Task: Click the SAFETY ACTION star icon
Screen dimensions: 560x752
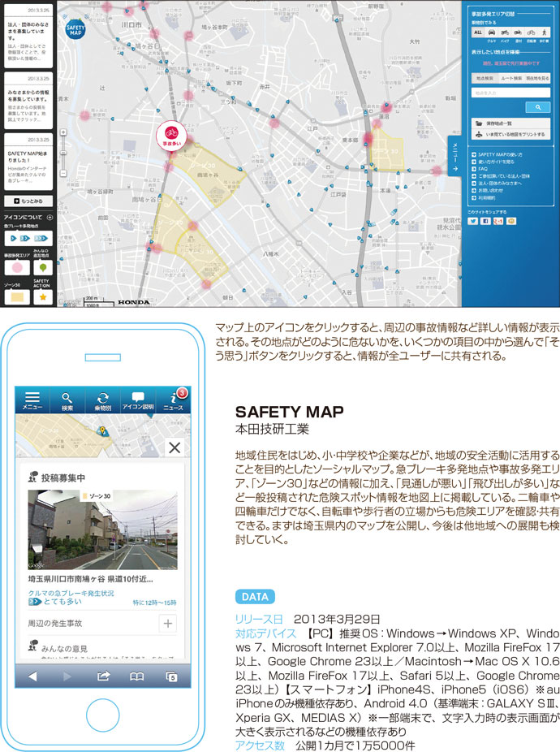Action: [x=43, y=297]
